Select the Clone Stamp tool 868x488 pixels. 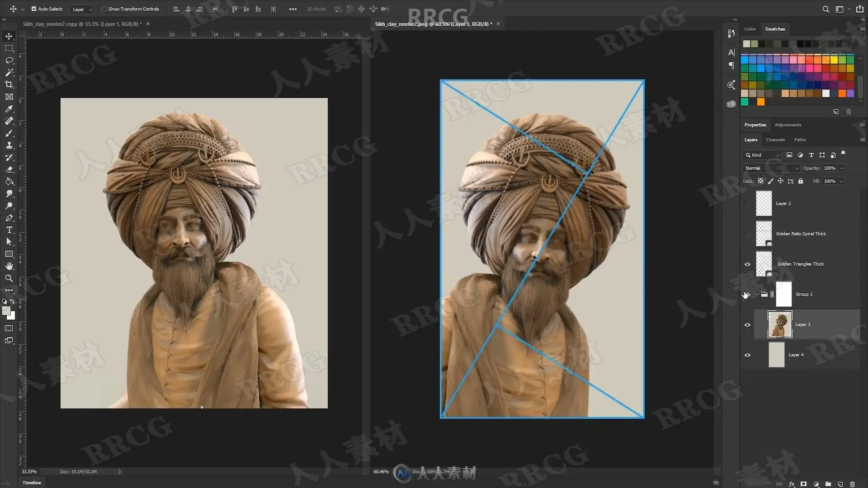point(9,145)
